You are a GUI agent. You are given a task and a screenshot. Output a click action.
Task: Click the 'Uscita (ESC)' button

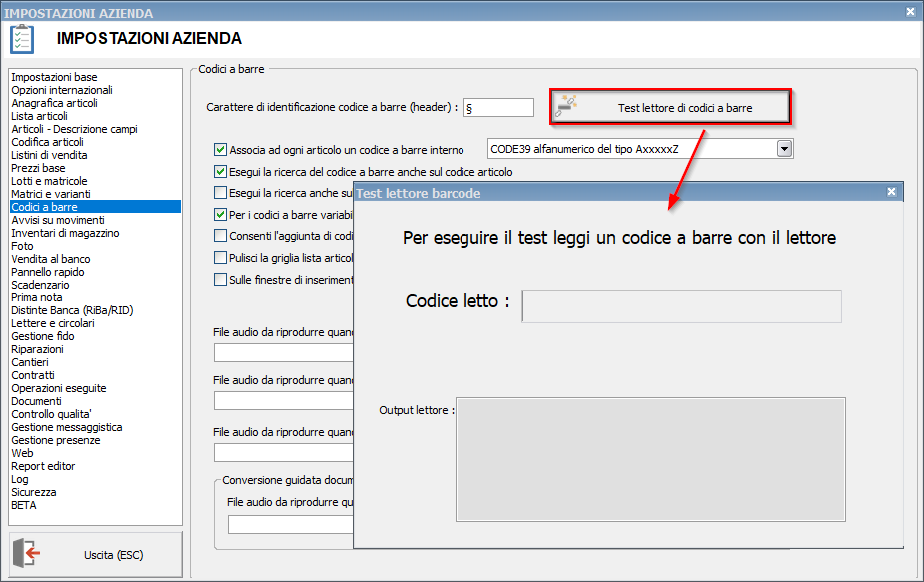[x=96, y=554]
